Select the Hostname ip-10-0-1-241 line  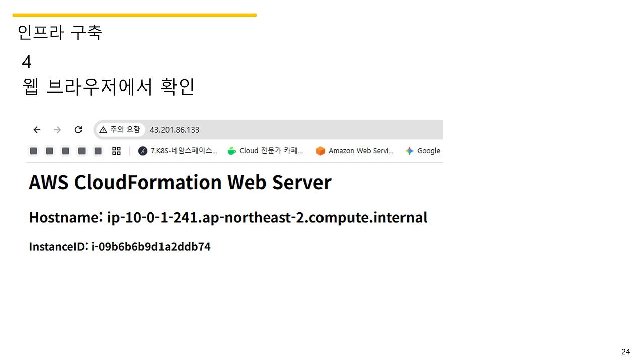click(228, 217)
